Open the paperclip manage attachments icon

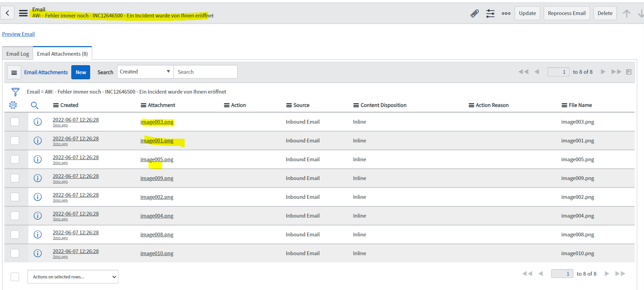(474, 13)
